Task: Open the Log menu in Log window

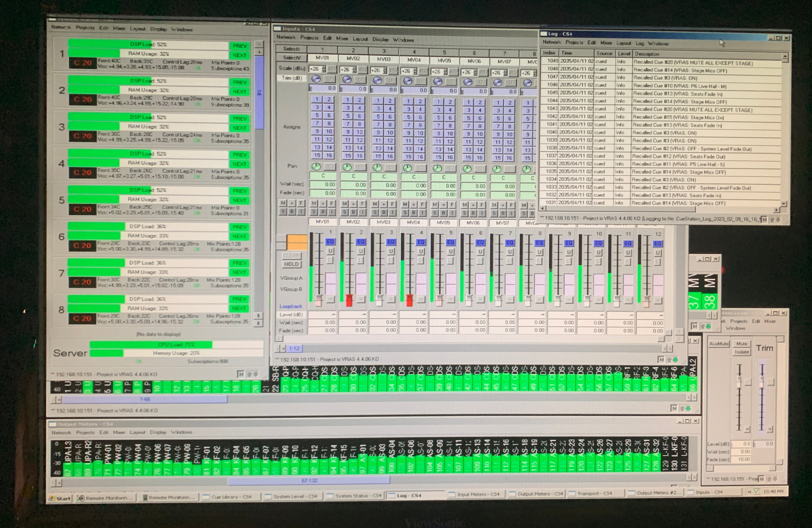Action: [x=639, y=43]
